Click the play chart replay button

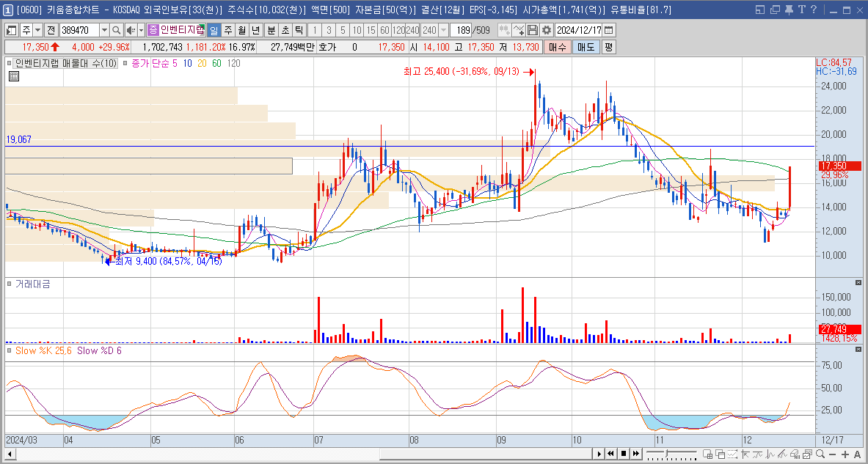(x=599, y=454)
